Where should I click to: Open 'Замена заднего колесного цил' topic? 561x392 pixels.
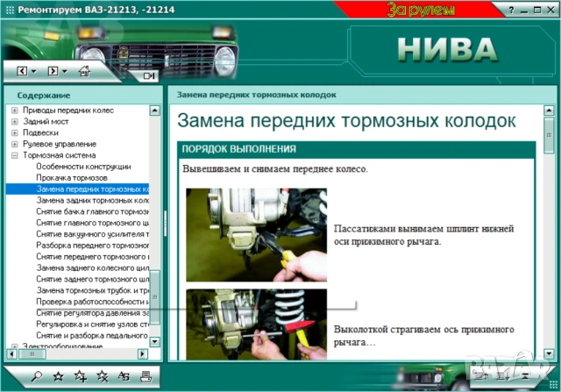point(92,267)
